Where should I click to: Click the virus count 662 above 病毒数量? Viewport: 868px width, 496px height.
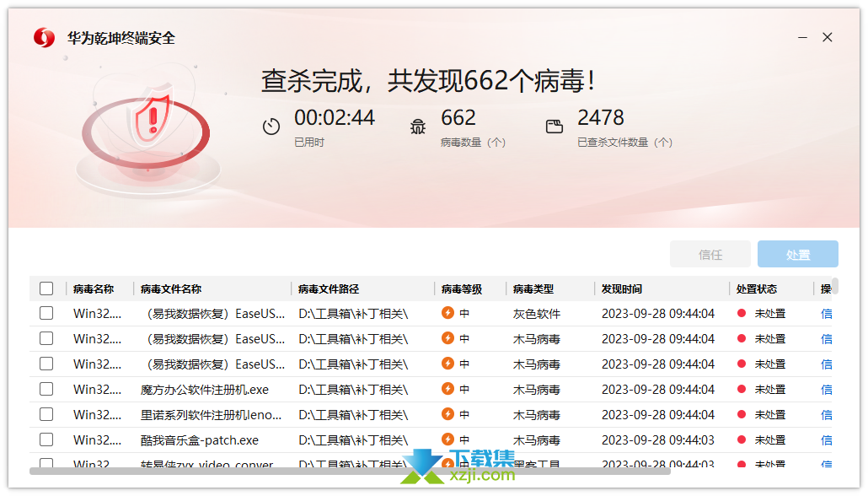click(x=458, y=117)
